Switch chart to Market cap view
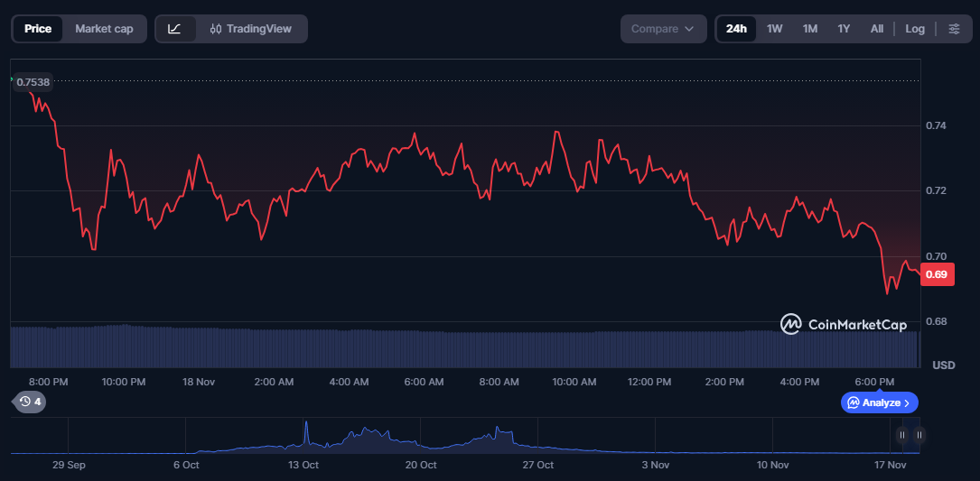The height and width of the screenshot is (481, 980). click(104, 29)
